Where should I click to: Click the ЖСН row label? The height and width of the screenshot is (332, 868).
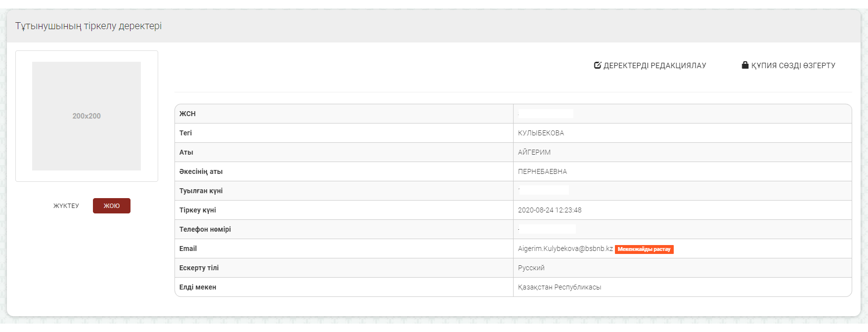tap(187, 114)
